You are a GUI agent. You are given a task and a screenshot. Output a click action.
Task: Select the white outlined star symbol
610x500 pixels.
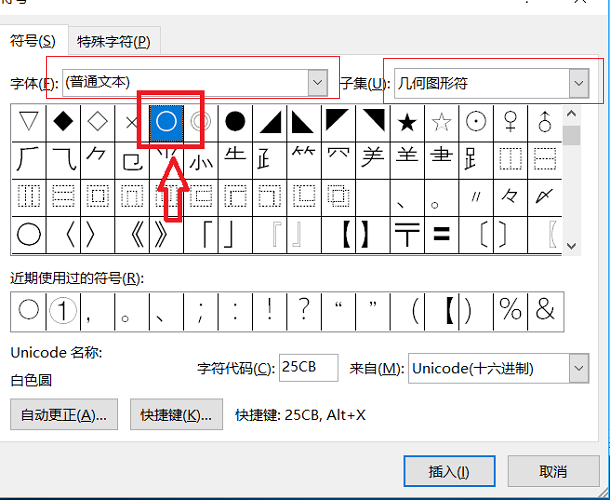pyautogui.click(x=442, y=123)
